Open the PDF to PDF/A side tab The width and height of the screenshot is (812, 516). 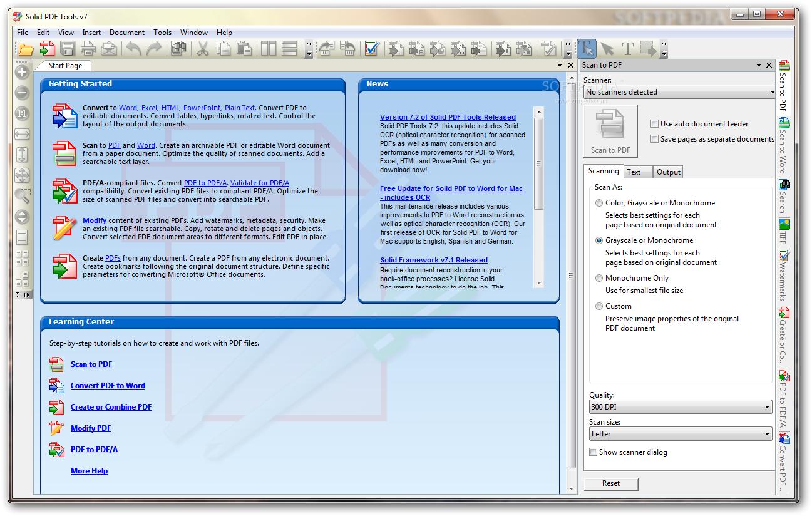[783, 399]
